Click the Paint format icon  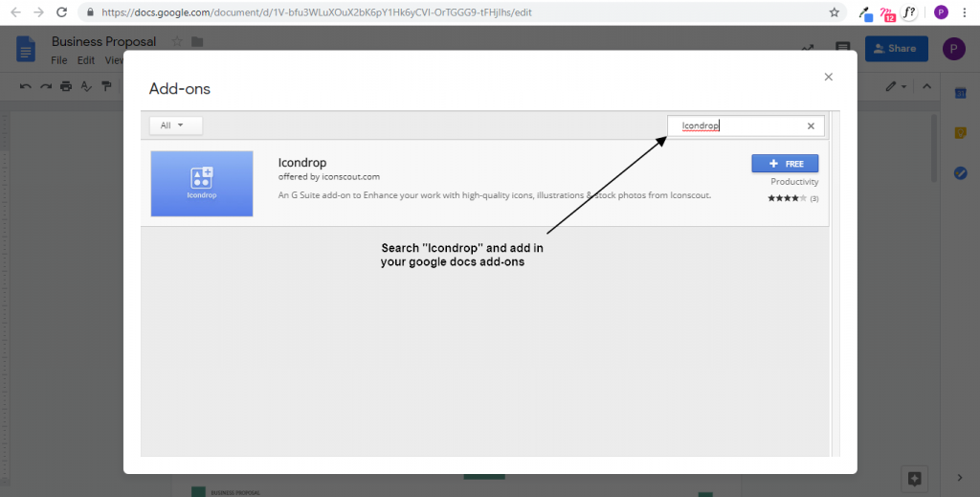106,86
